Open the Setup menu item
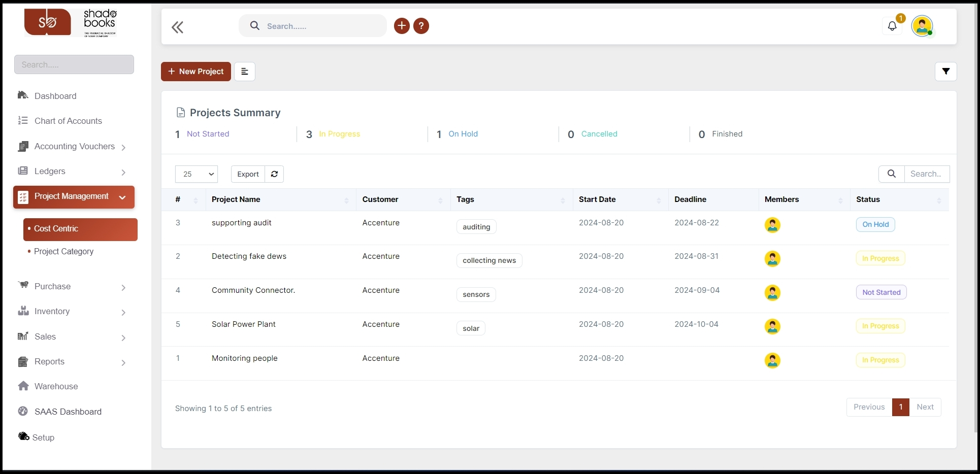980x474 pixels. (x=43, y=437)
